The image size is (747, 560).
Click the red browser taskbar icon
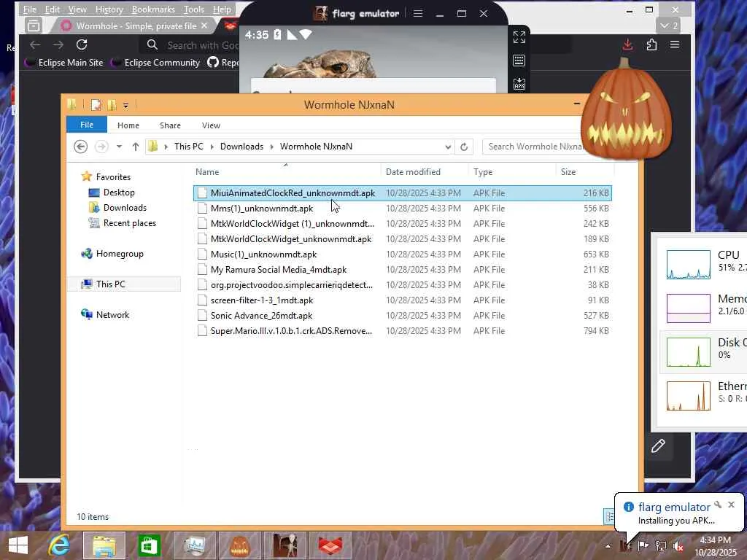(330, 545)
